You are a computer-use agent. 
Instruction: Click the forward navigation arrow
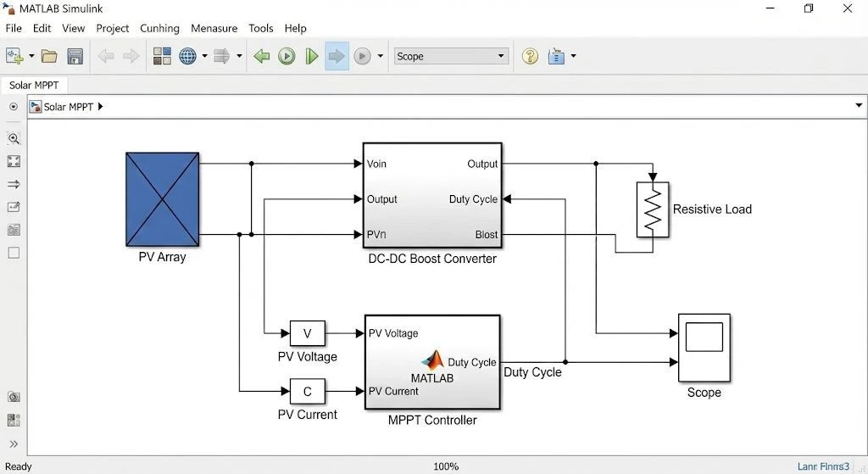pos(131,56)
